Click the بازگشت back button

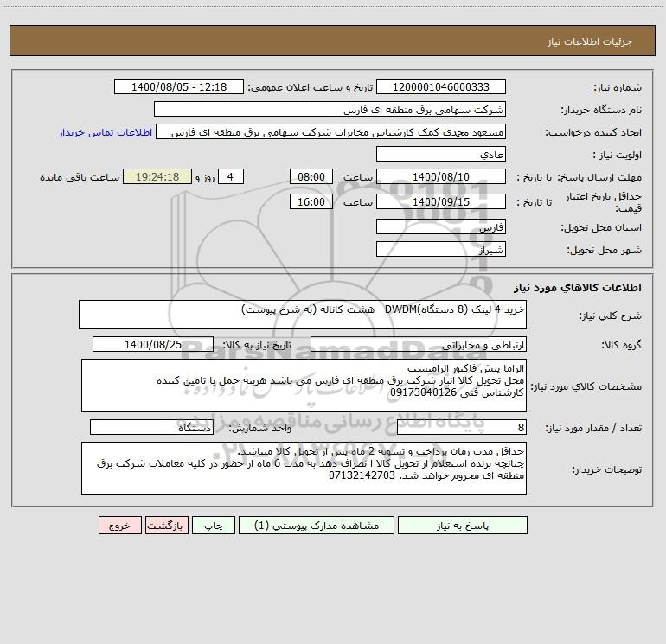pos(166,525)
